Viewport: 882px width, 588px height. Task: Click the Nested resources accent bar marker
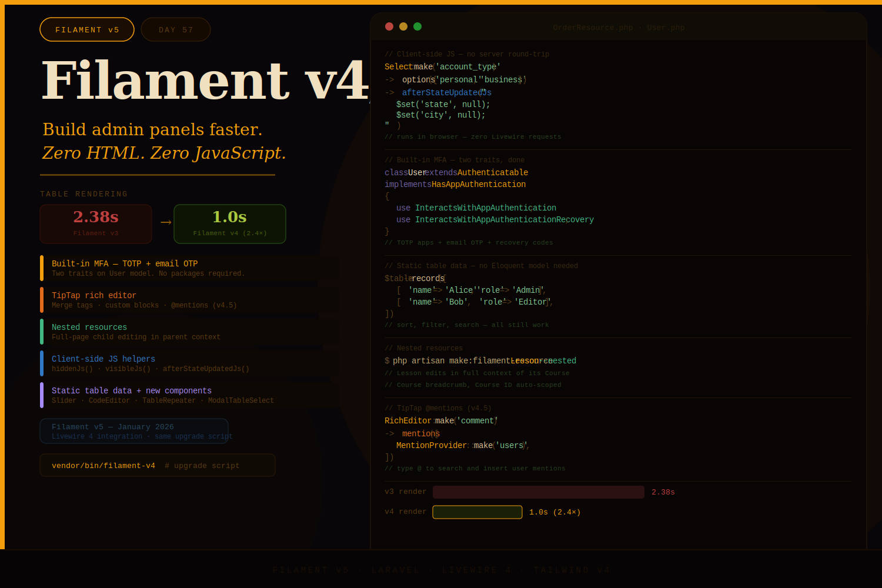42,331
